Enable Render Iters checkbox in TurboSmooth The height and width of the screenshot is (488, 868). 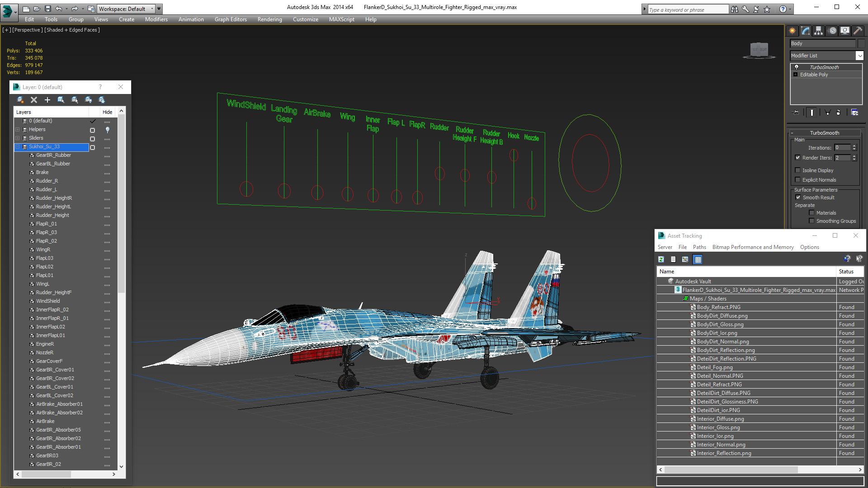click(797, 157)
